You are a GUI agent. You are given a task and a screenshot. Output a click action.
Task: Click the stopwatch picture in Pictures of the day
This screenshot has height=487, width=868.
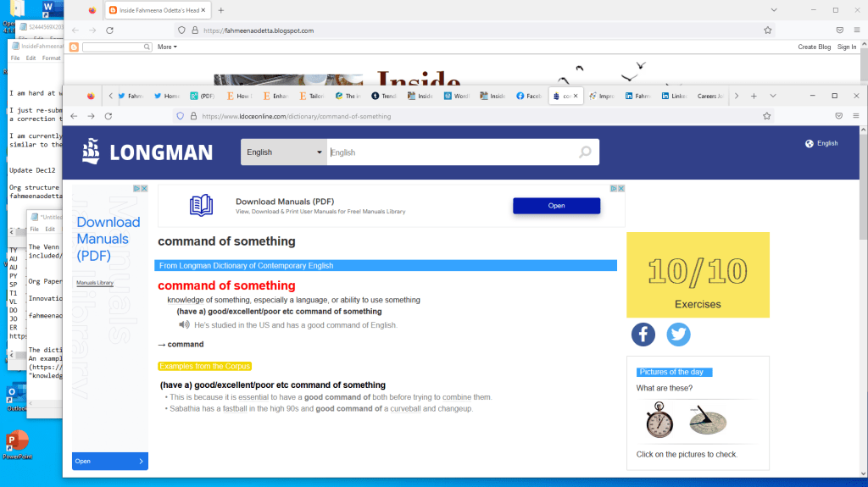659,420
